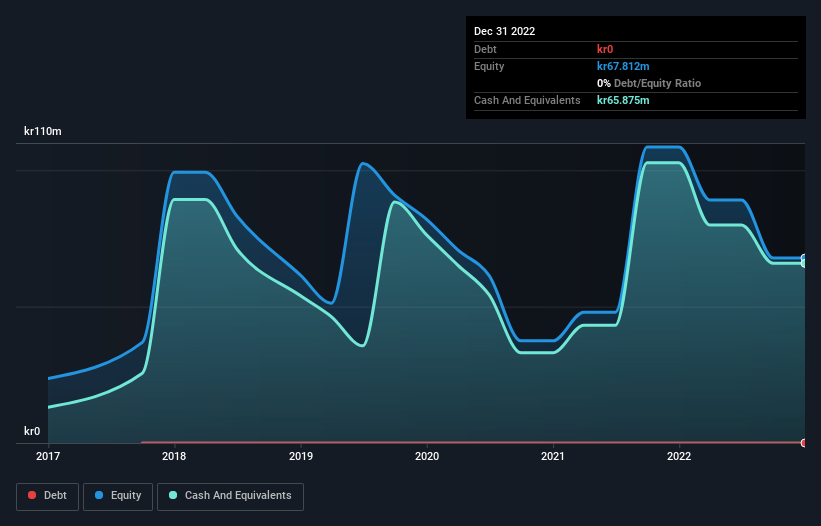Toggle the Debt series legend button

pos(47,496)
